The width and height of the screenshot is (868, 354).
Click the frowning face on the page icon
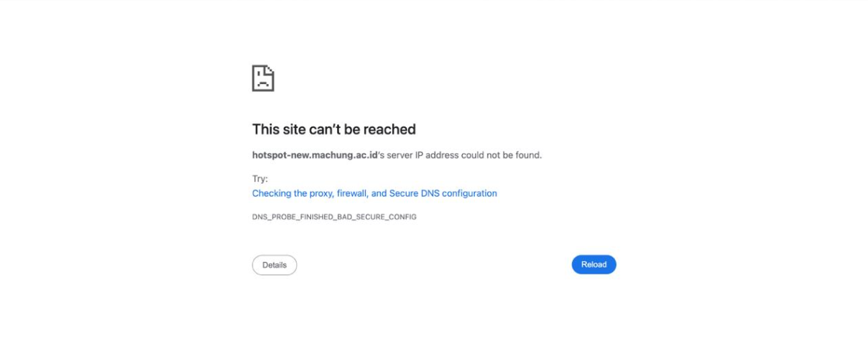262,82
